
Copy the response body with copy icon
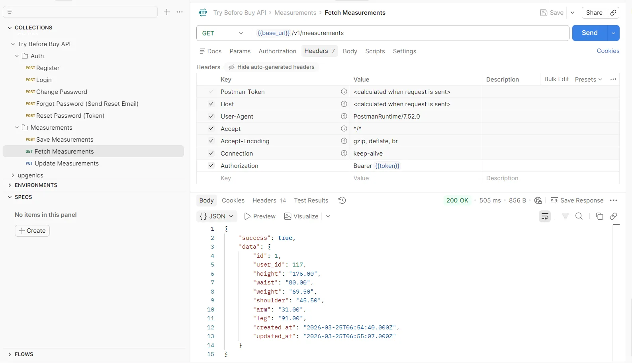point(599,216)
